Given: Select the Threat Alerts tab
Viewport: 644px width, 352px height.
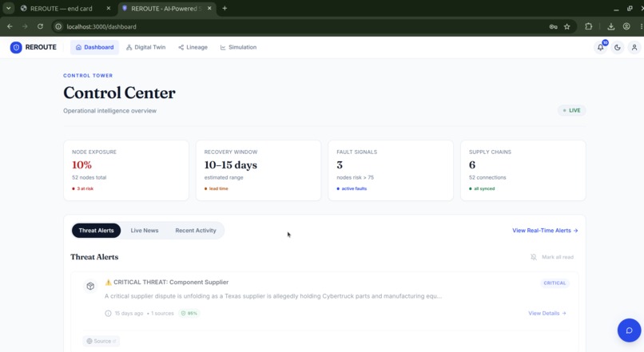Looking at the screenshot, I should tap(96, 231).
